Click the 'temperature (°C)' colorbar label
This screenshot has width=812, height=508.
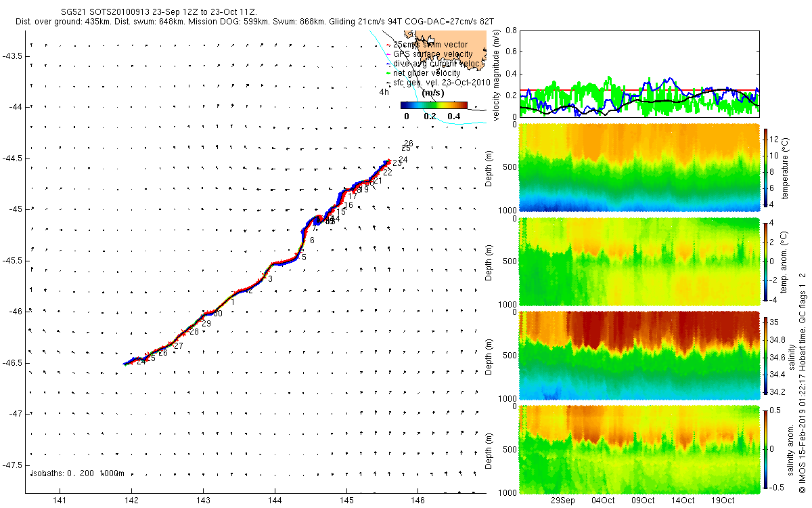786,169
